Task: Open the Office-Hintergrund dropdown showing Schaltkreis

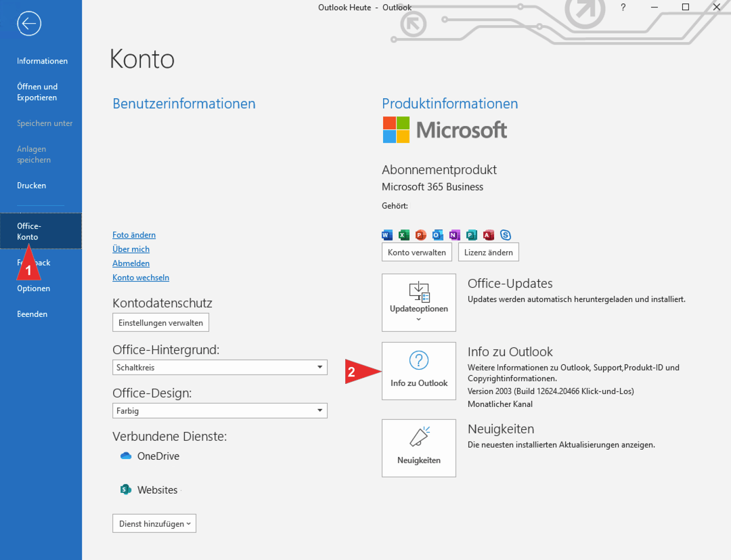Action: tap(219, 367)
